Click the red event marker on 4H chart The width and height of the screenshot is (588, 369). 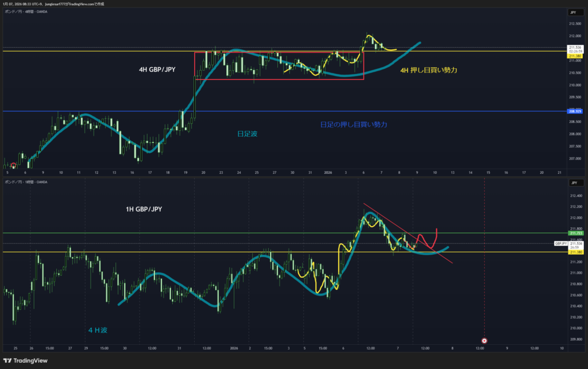tap(13, 165)
